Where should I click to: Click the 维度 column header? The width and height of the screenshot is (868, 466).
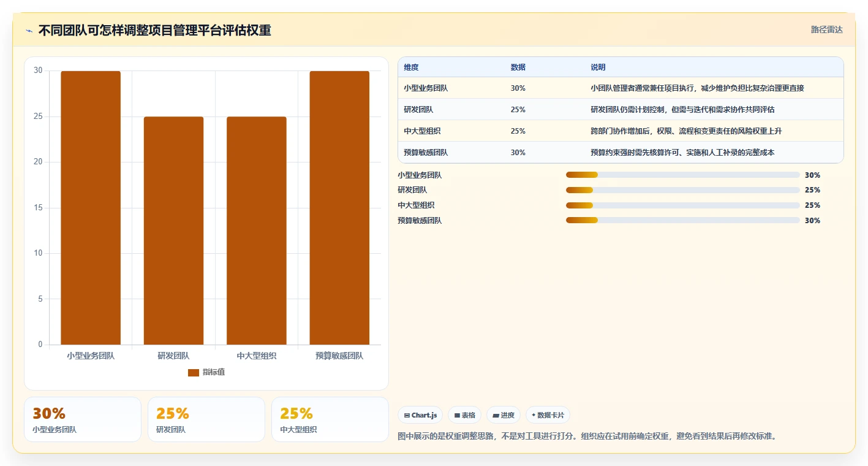tap(412, 67)
